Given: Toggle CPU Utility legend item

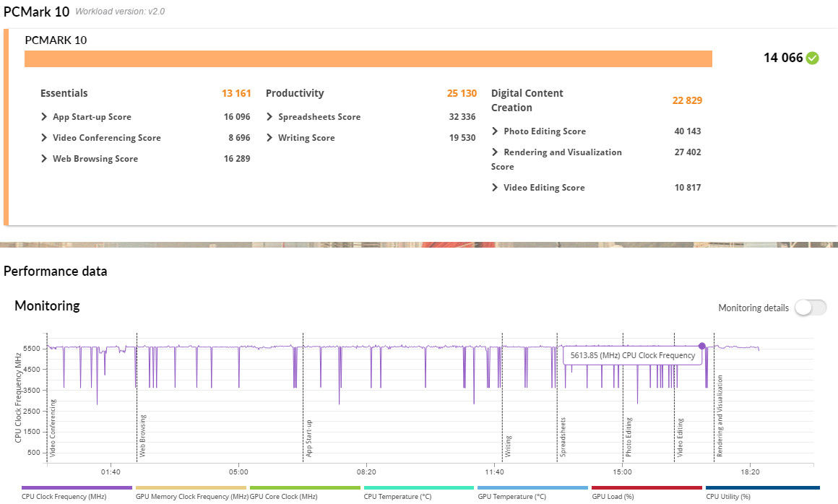Looking at the screenshot, I should pos(761,489).
